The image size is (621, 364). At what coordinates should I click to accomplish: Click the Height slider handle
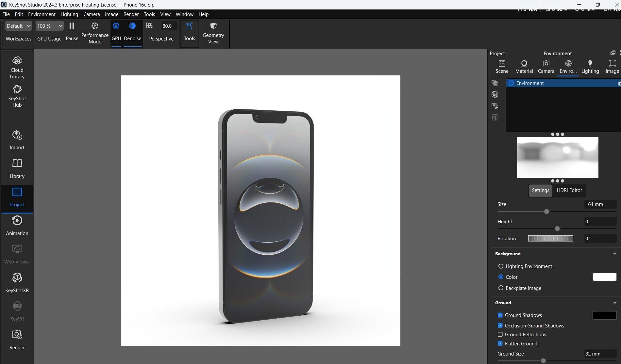click(557, 229)
